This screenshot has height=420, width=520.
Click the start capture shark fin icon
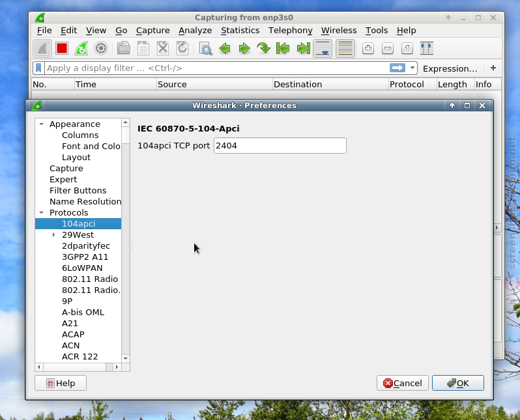pos(42,48)
